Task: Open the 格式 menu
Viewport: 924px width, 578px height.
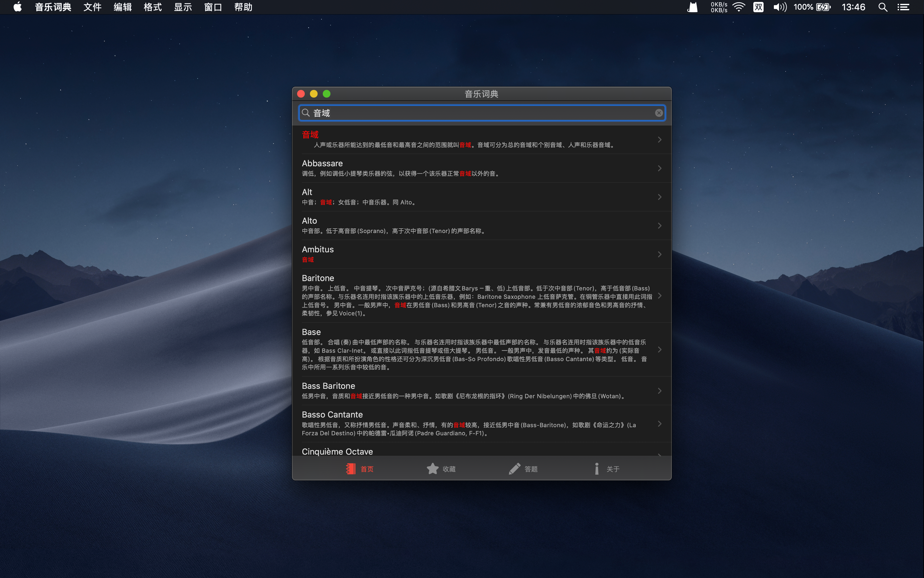Action: 153,7
